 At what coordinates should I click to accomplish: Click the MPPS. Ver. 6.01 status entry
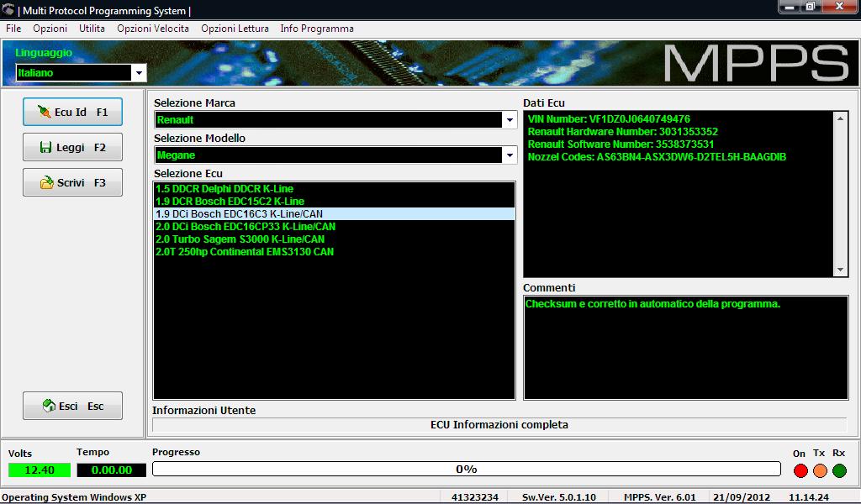click(x=659, y=497)
